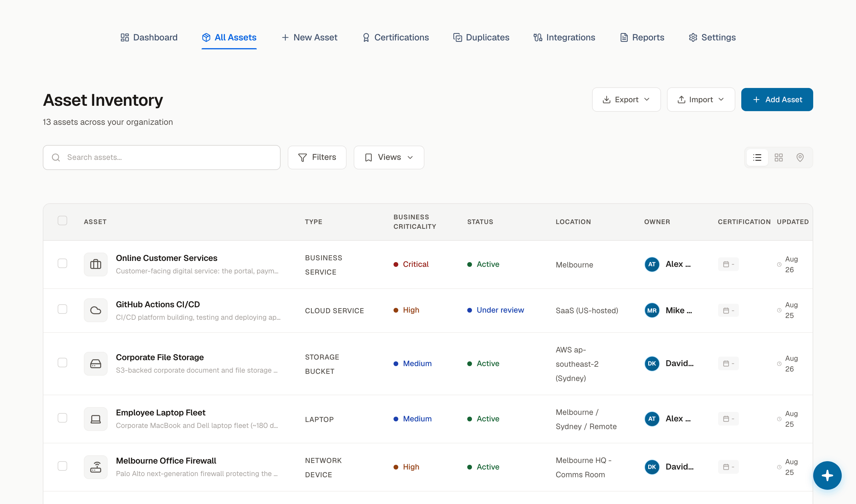The width and height of the screenshot is (856, 504).
Task: Open the Employee Laptop Fleet asset
Action: coord(161,413)
